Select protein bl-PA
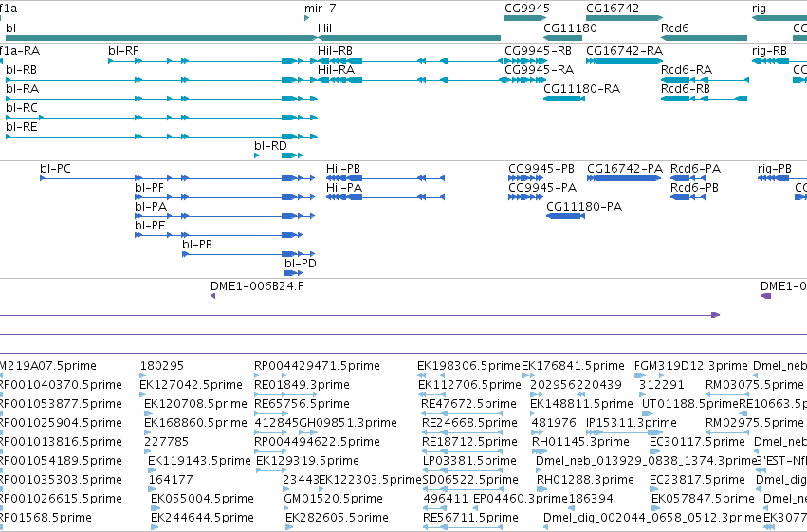 [225, 216]
